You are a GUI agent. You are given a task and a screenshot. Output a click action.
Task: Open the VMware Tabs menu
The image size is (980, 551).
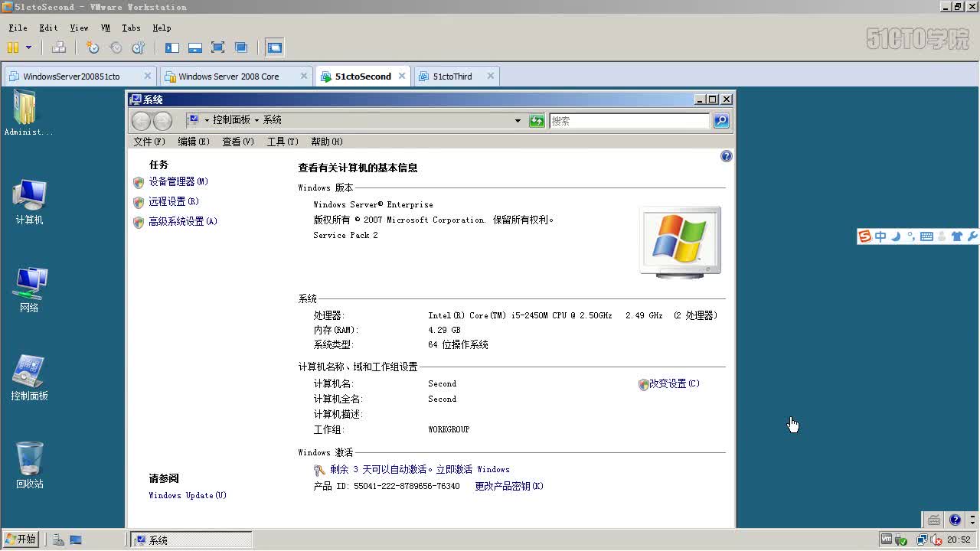pos(131,28)
